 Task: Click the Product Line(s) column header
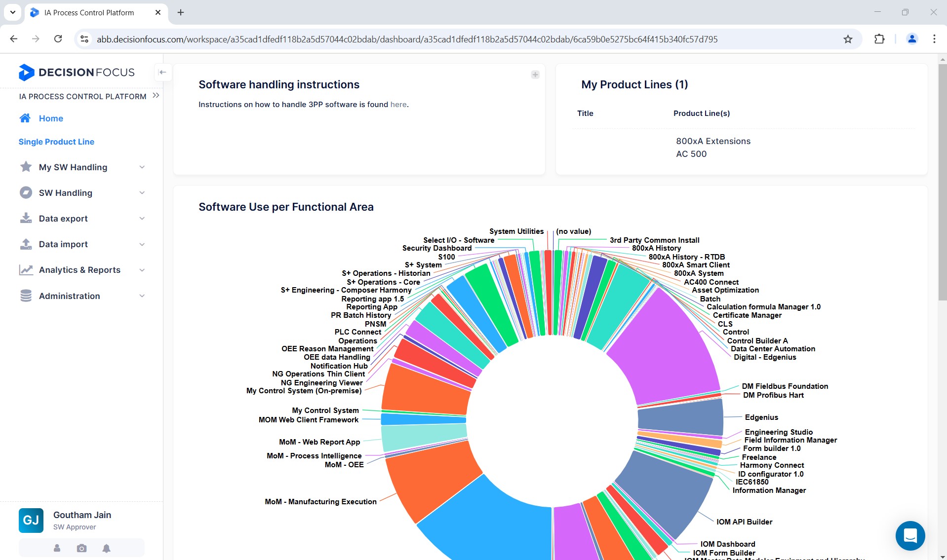(x=701, y=113)
